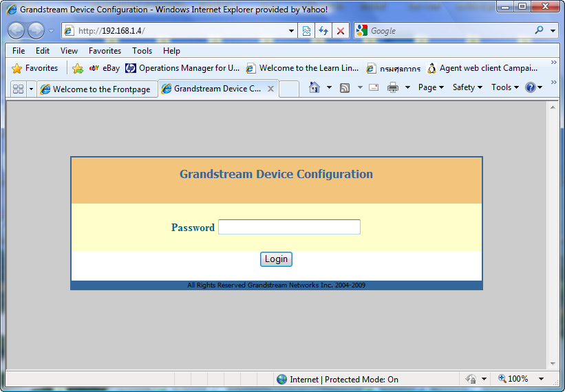This screenshot has height=392, width=565.
Task: Open Welcome to the Learn Lin... favorite
Action: (x=302, y=68)
